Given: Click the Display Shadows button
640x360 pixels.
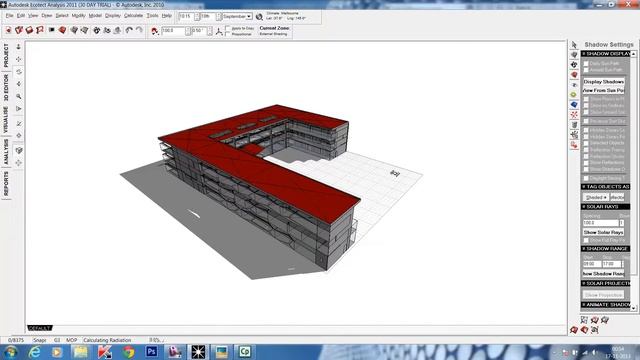Looking at the screenshot, I should coord(604,82).
